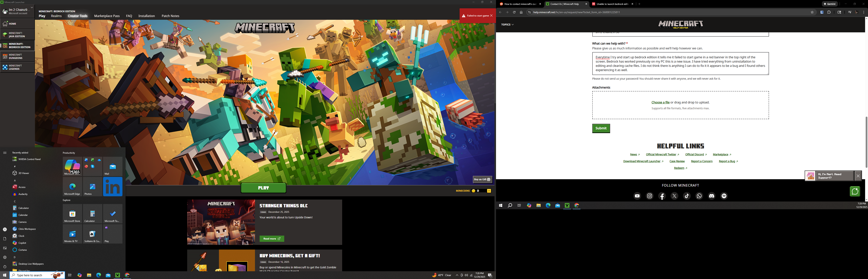Switch to the Patch Notes tab
Image resolution: width=868 pixels, height=279 pixels.
point(170,16)
